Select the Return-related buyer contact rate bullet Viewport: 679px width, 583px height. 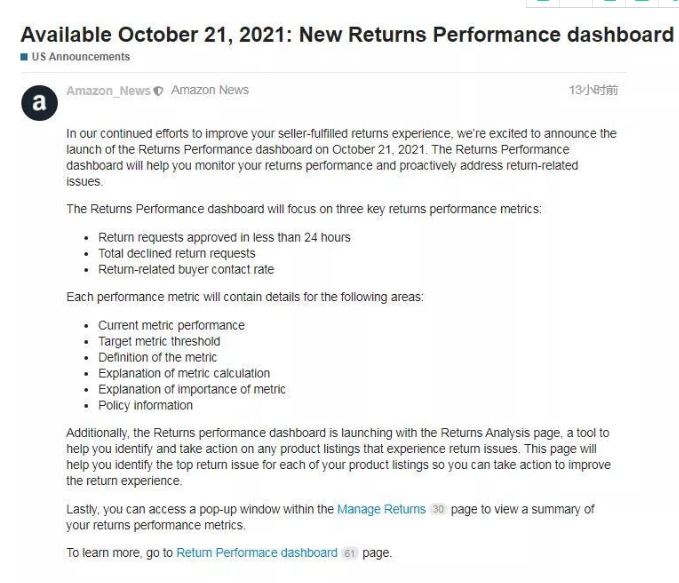186,269
